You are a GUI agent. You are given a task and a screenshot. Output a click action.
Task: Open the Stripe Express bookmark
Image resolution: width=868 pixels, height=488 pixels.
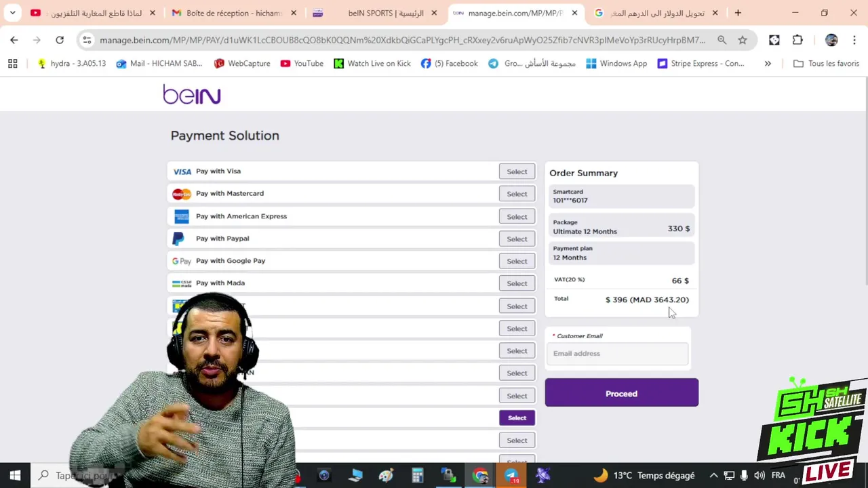(x=701, y=63)
